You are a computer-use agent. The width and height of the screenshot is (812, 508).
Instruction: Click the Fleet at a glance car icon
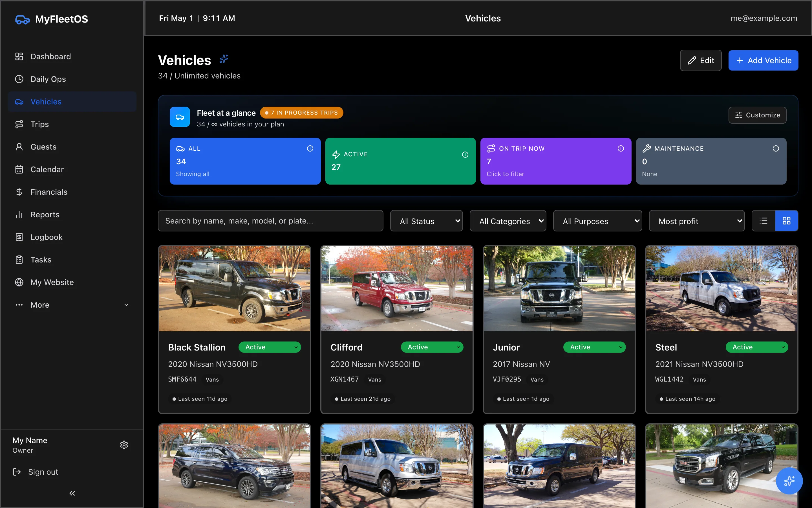[180, 117]
